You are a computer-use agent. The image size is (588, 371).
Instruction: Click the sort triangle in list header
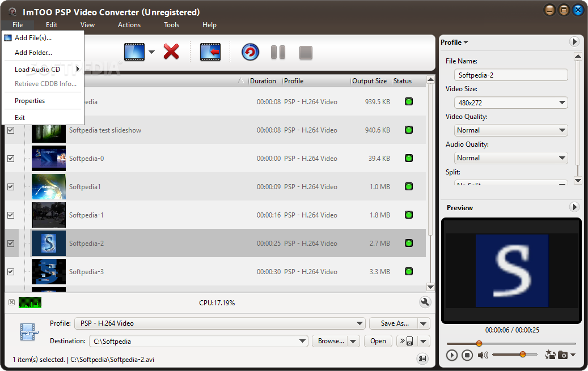pos(241,81)
